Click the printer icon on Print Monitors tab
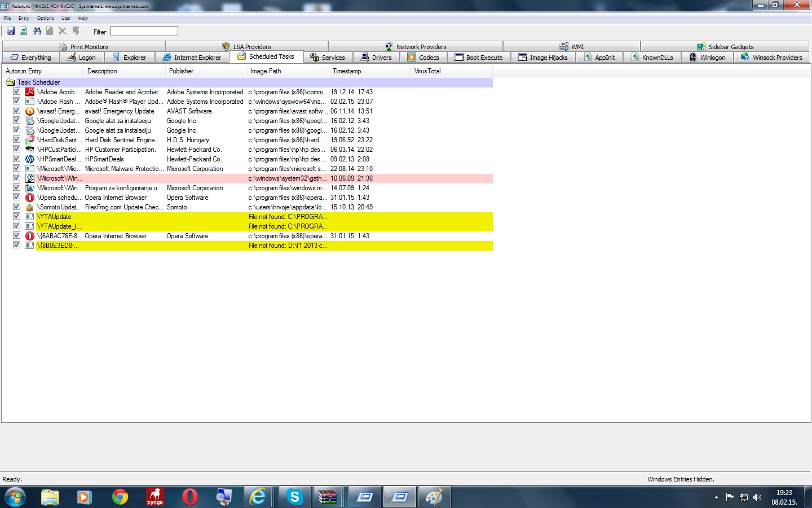 (63, 47)
